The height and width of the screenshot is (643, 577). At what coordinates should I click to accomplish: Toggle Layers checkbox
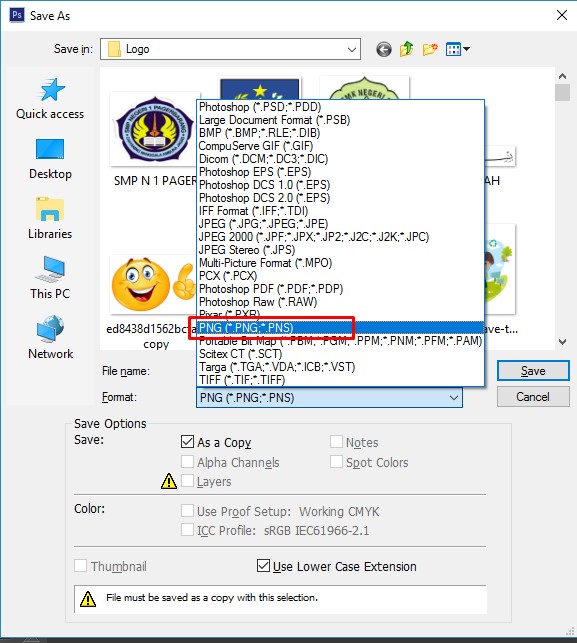point(187,481)
